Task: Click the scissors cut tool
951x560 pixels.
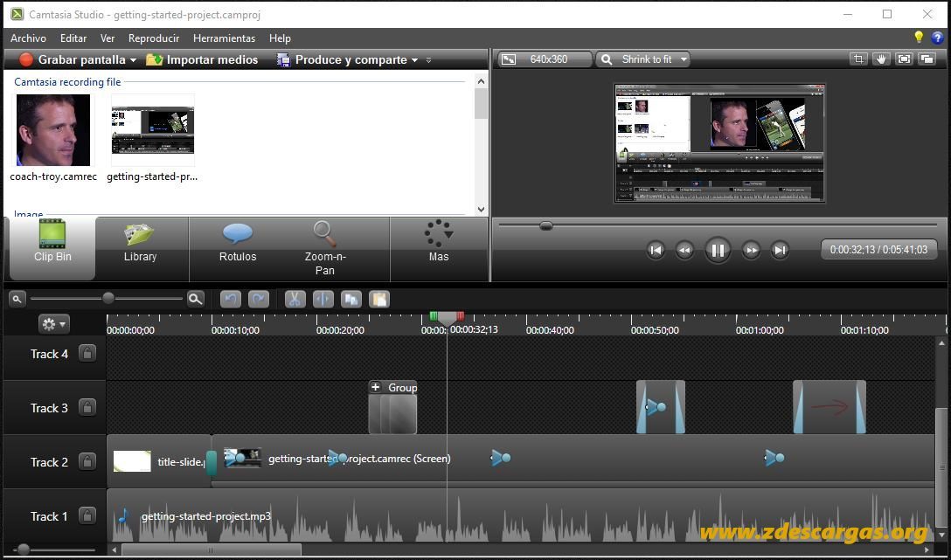Action: click(x=295, y=299)
